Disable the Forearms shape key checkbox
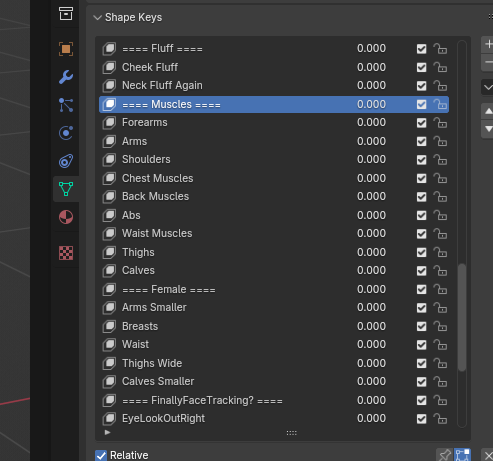The height and width of the screenshot is (461, 493). pos(421,123)
